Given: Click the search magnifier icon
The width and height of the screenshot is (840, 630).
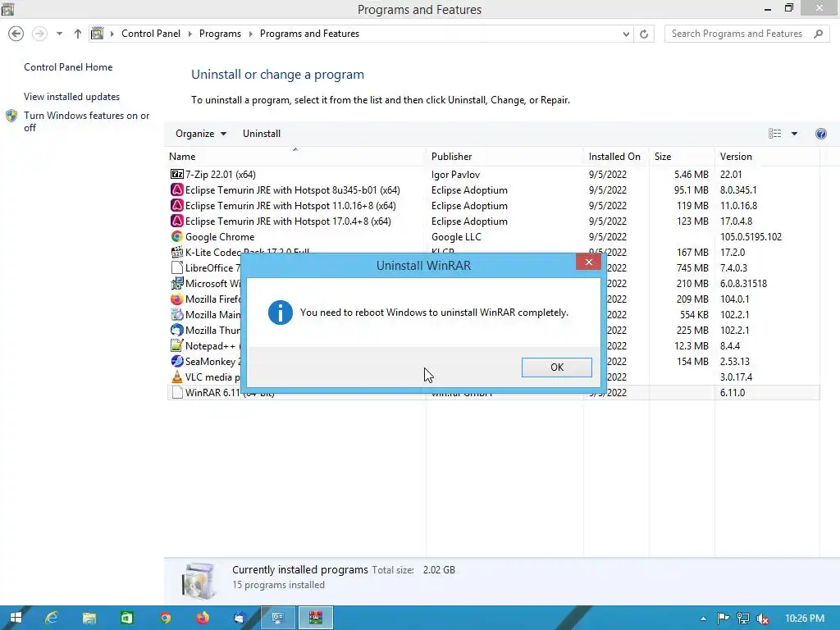Looking at the screenshot, I should tap(818, 34).
